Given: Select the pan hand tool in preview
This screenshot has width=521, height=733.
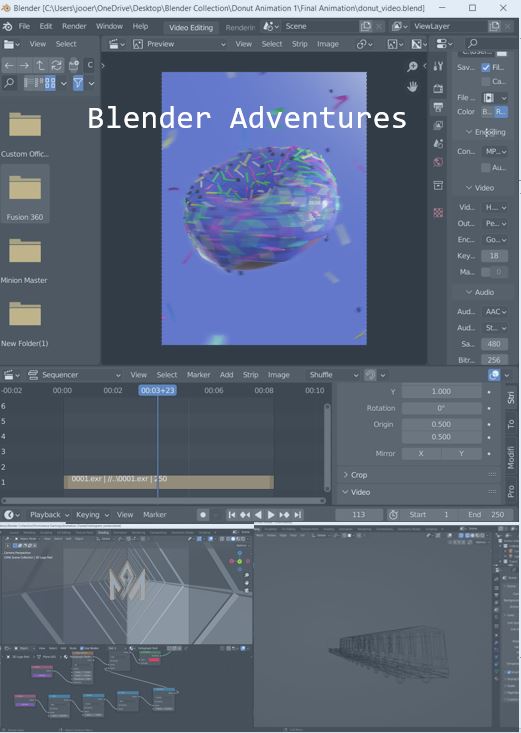Looking at the screenshot, I should click(x=412, y=86).
